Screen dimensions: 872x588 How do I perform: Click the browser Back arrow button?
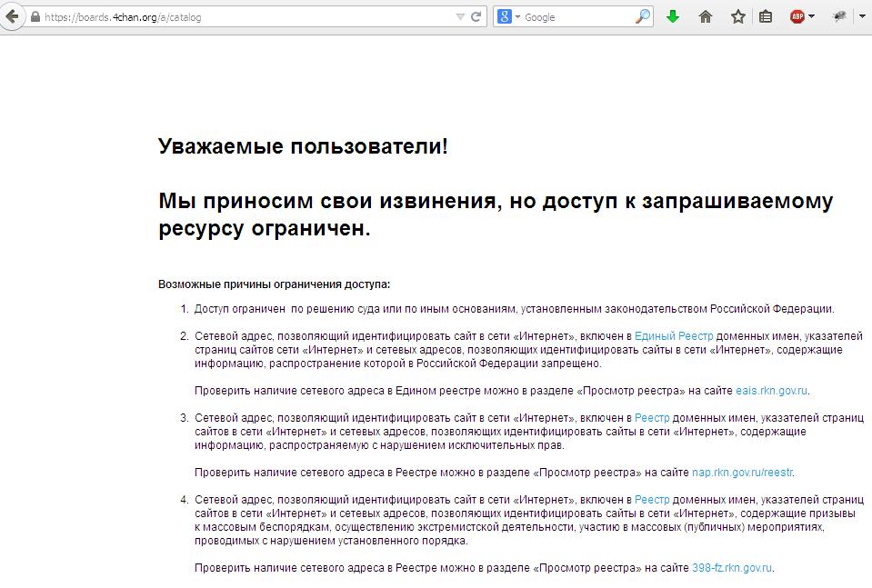click(x=12, y=16)
